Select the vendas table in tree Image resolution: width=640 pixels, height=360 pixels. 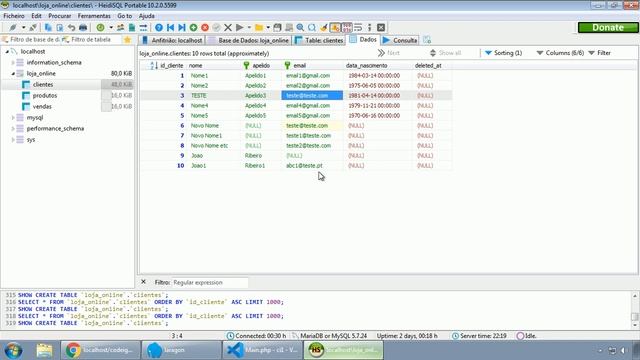point(42,107)
